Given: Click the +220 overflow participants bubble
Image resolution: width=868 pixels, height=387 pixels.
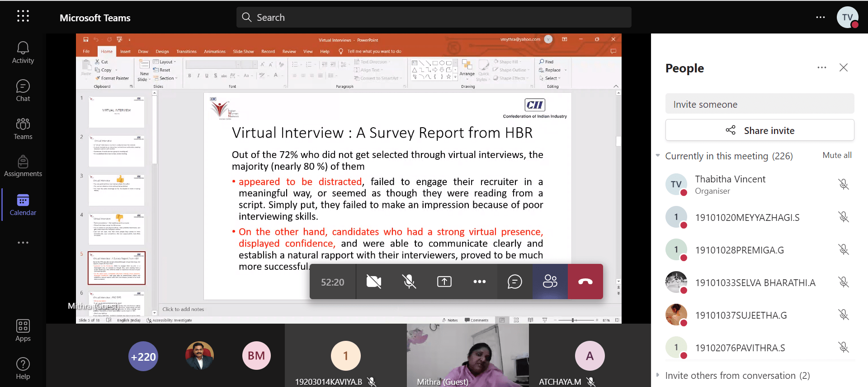Looking at the screenshot, I should pos(143,356).
